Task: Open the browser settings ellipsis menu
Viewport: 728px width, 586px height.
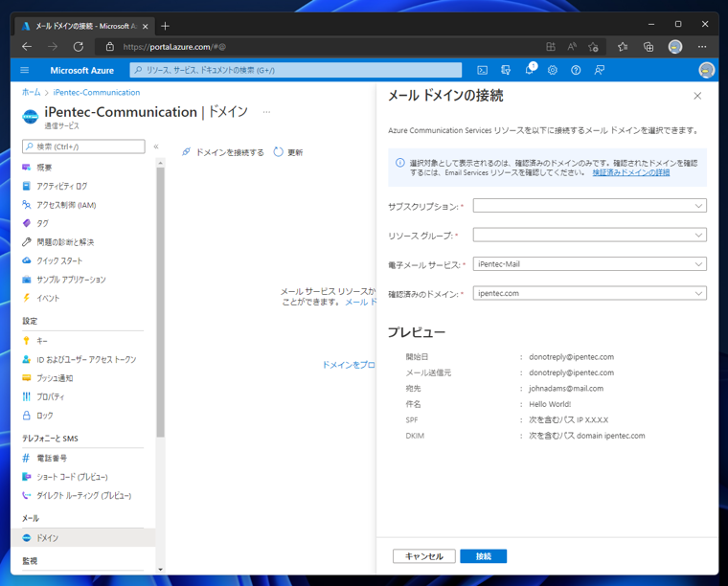Action: tap(702, 47)
